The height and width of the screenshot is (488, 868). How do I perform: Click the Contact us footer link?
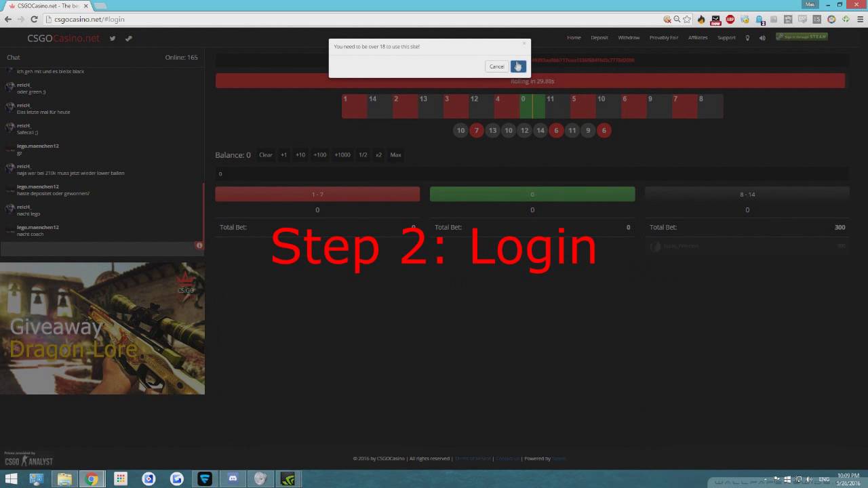pyautogui.click(x=507, y=459)
